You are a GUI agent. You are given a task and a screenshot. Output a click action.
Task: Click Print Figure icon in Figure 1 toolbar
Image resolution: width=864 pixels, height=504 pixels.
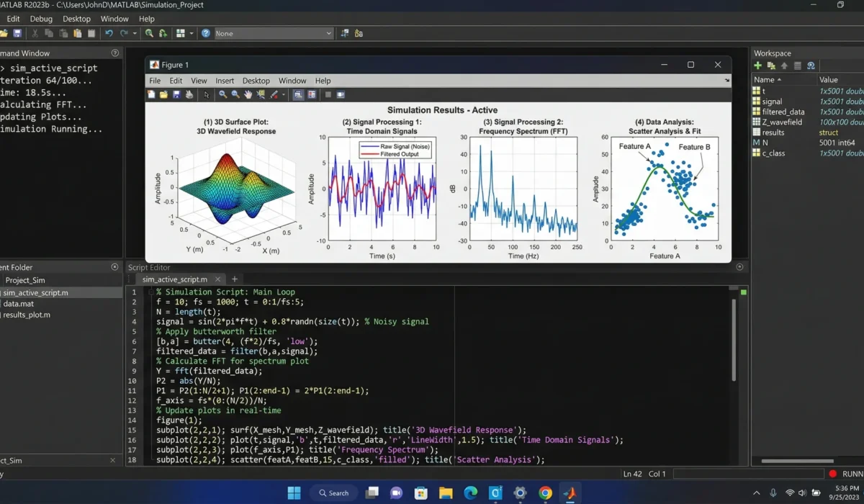click(189, 94)
